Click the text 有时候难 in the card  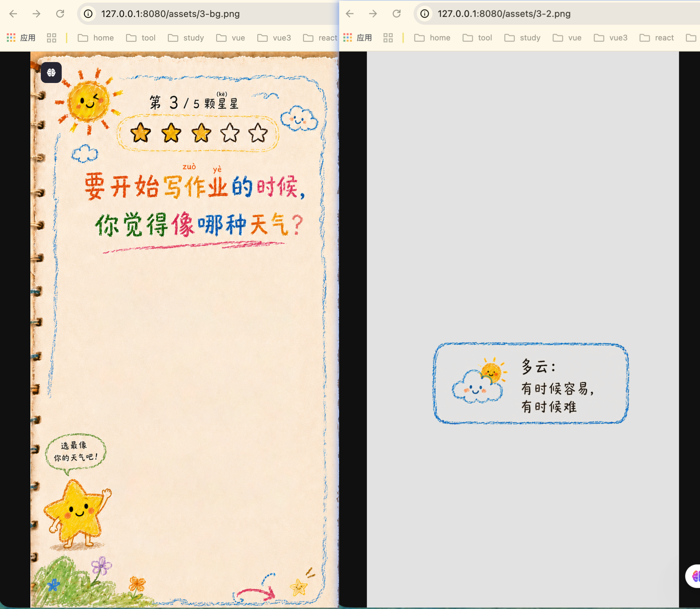[x=549, y=407]
